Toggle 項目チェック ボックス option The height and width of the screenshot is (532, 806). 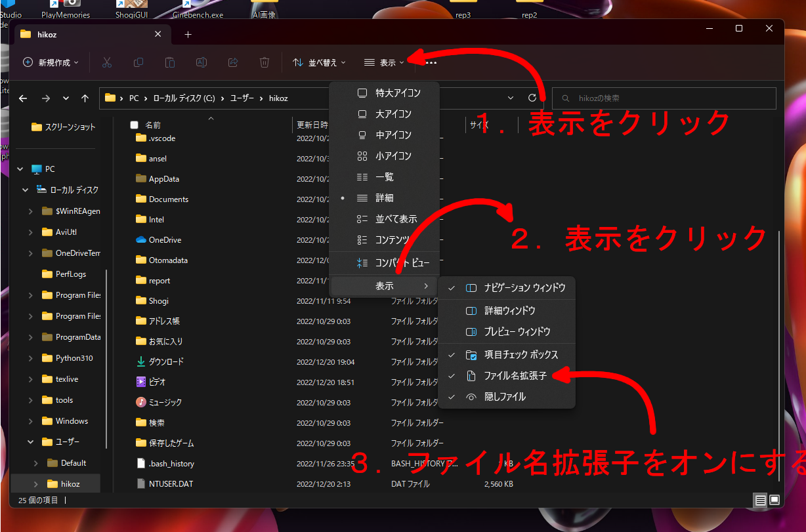pyautogui.click(x=507, y=354)
